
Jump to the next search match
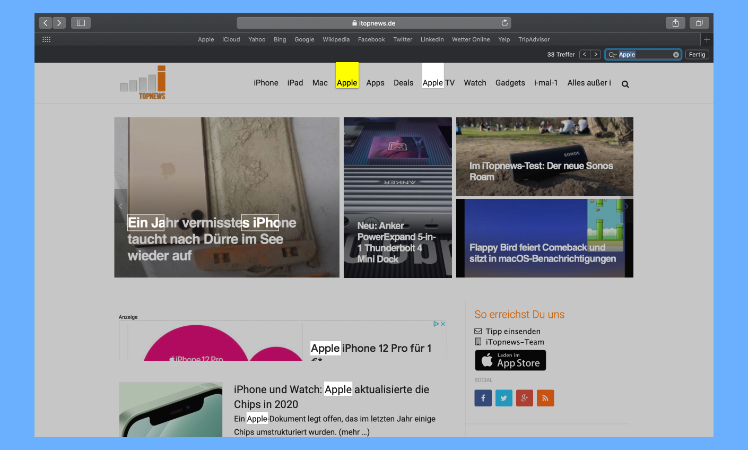[596, 54]
